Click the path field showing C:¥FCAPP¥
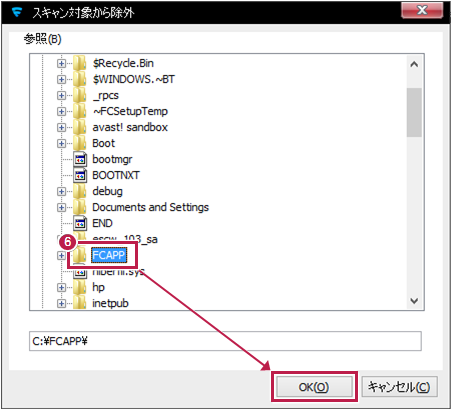Screen dimensions: 452x410 (225, 341)
